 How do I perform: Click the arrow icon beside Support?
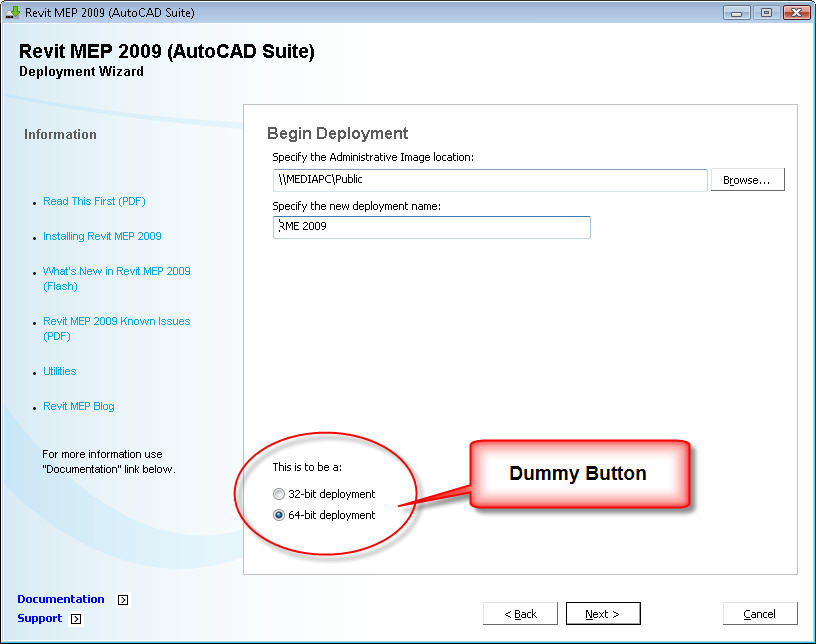pyautogui.click(x=76, y=619)
